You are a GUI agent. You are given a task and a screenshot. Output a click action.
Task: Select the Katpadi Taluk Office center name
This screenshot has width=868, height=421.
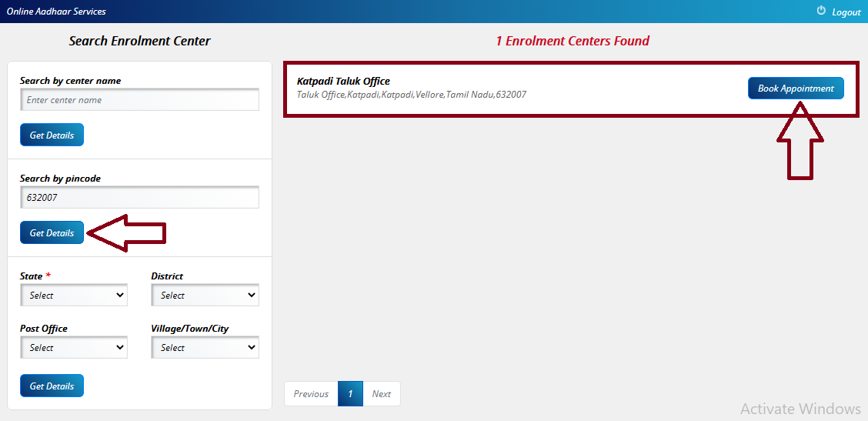click(343, 82)
